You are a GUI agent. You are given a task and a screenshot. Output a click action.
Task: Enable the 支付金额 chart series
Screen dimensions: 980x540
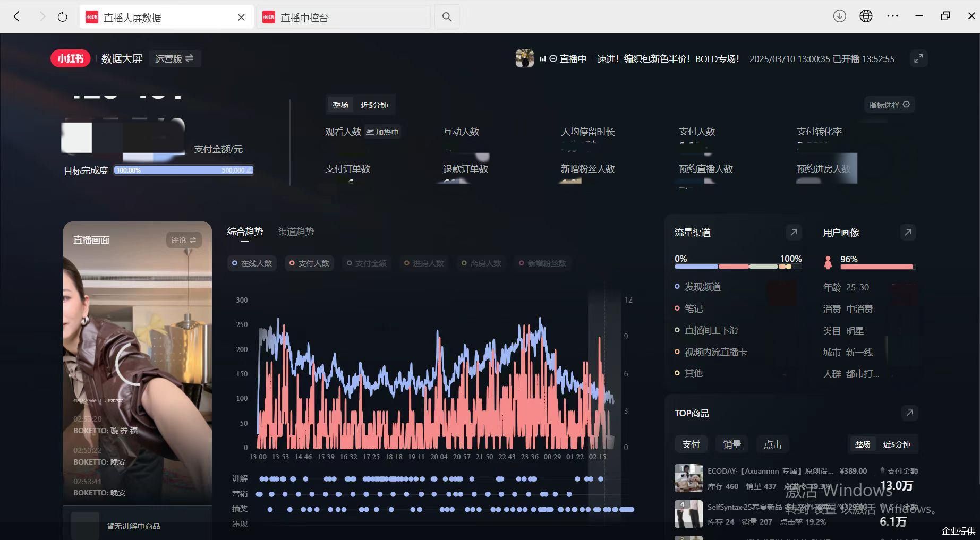point(367,263)
